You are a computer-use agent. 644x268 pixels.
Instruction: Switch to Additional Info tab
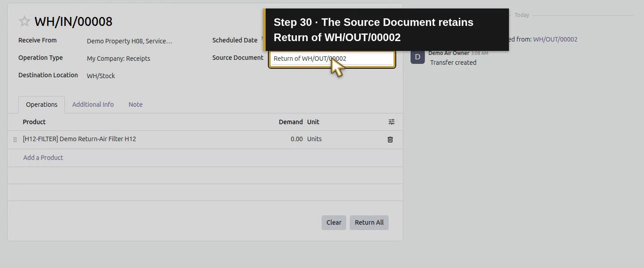[x=93, y=105]
